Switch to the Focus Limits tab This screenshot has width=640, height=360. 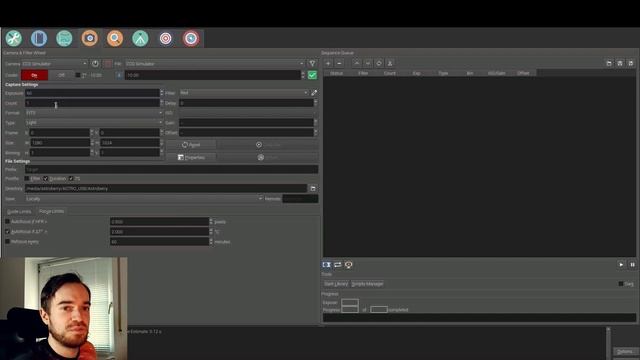(x=51, y=211)
